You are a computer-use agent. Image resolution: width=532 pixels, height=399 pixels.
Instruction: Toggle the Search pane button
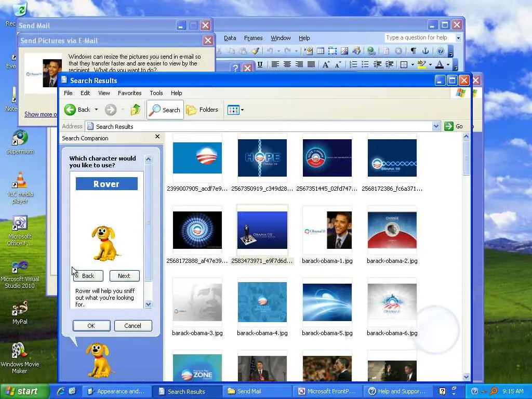(165, 110)
